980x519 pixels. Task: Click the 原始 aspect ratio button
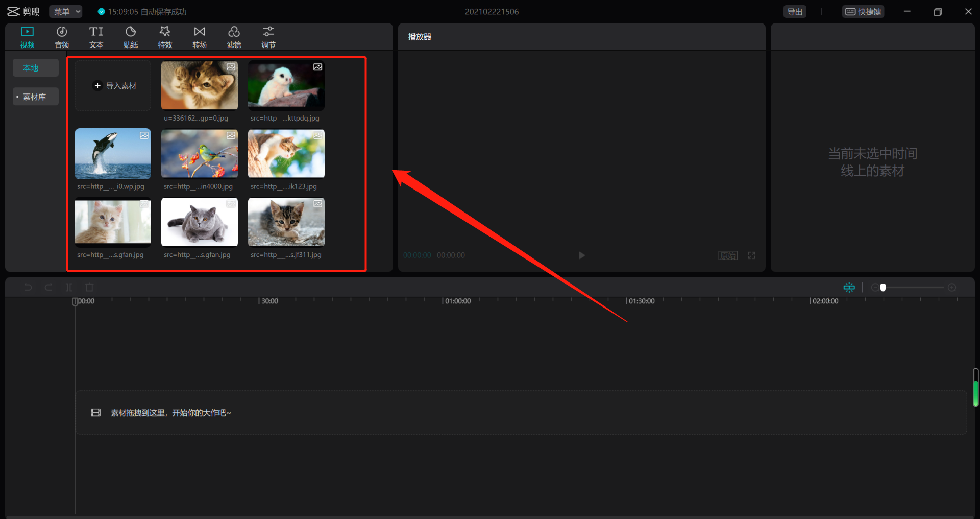tap(728, 255)
